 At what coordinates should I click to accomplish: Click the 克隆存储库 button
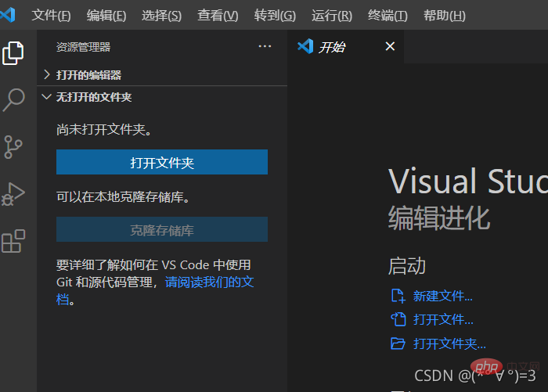pyautogui.click(x=162, y=229)
